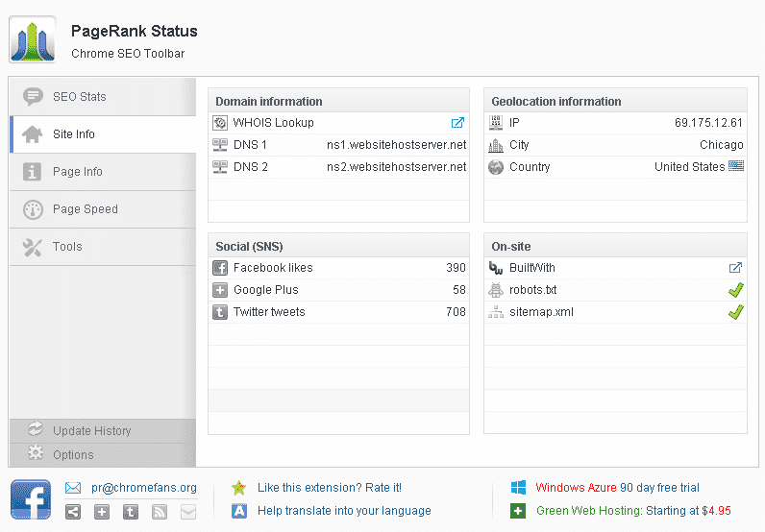Click the sitemap.xml green checkmark
Image resolution: width=765 pixels, height=532 pixels.
point(736,311)
